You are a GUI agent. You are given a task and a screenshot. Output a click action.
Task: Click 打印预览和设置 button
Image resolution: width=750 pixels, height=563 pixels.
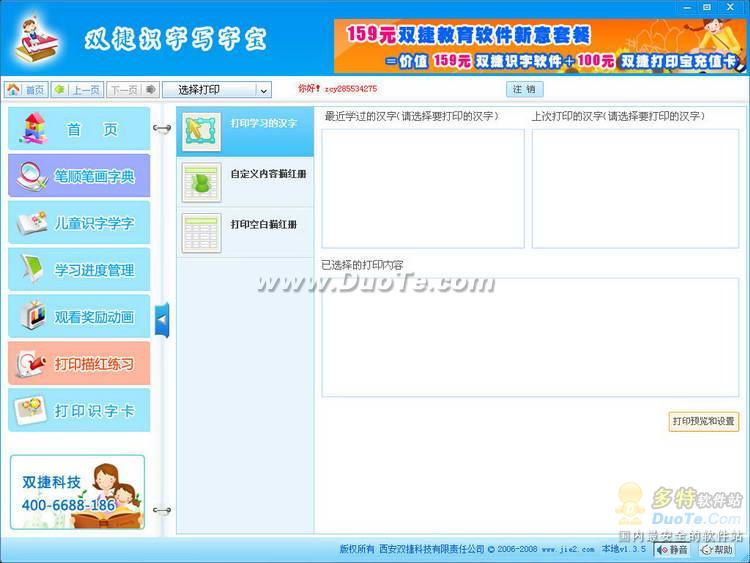[704, 421]
